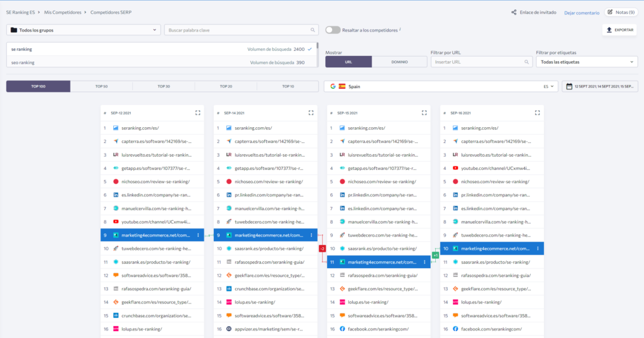644x338 pixels.
Task: Click the folder icon in Todos los grupos
Action: coord(14,30)
